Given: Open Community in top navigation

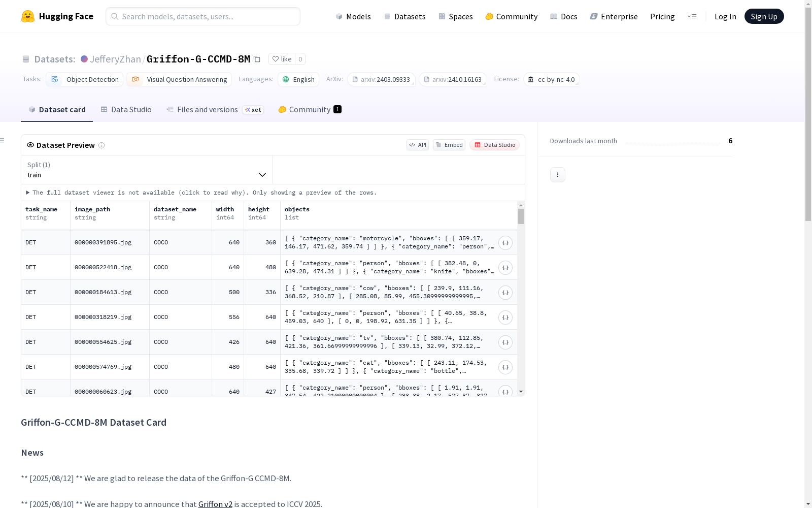Looking at the screenshot, I should click(x=512, y=16).
